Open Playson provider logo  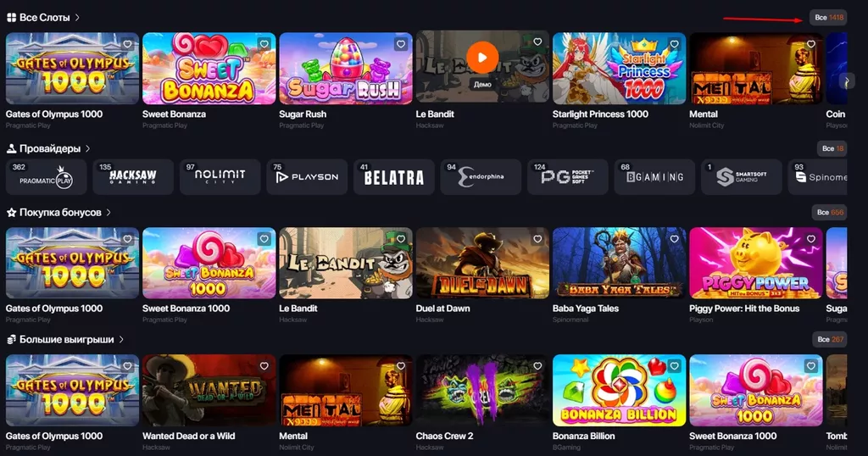click(x=307, y=177)
